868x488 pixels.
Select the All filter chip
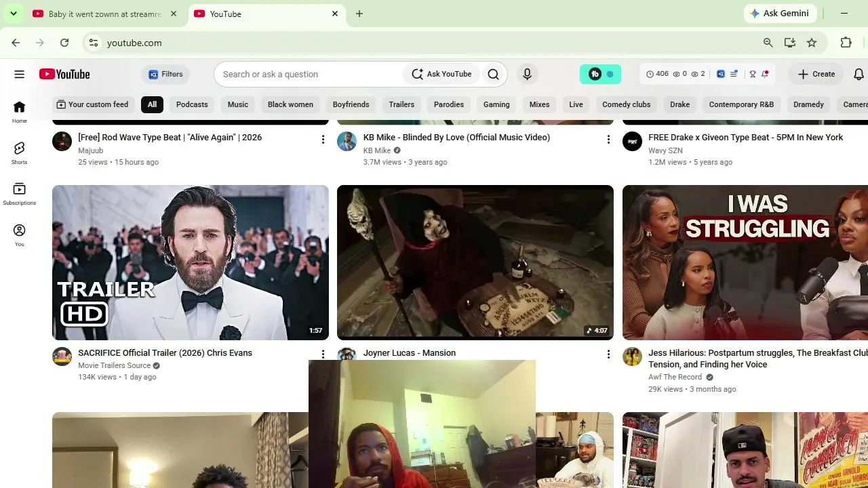tap(152, 104)
